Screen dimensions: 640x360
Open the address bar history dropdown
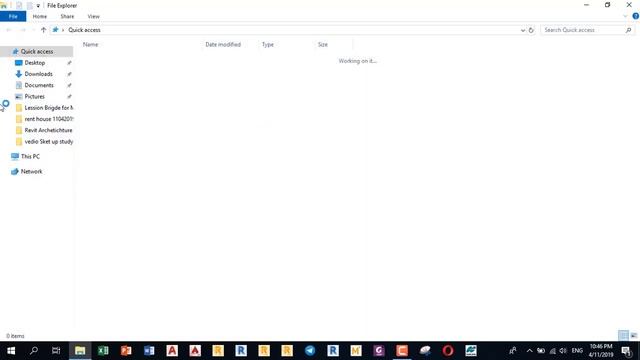(522, 30)
